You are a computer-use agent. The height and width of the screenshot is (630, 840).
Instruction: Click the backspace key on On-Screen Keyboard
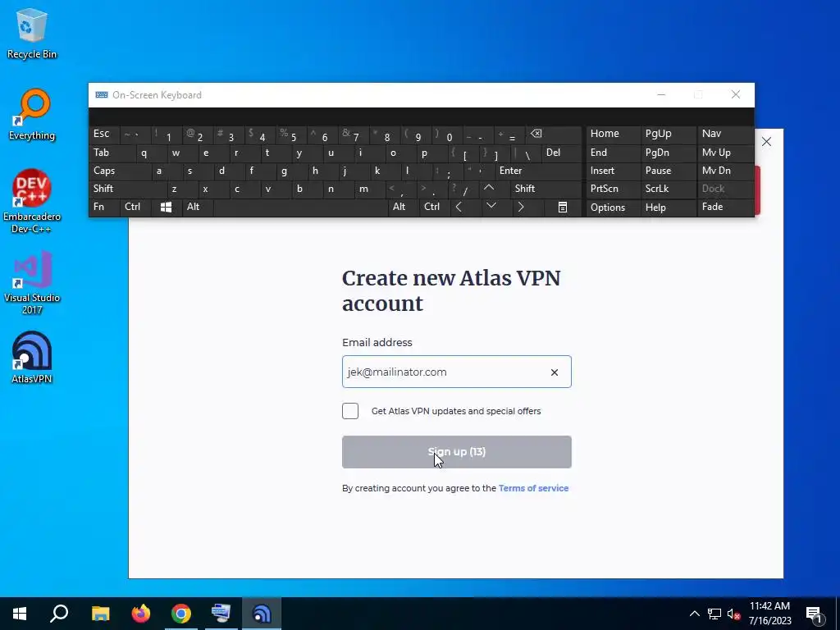pos(554,134)
